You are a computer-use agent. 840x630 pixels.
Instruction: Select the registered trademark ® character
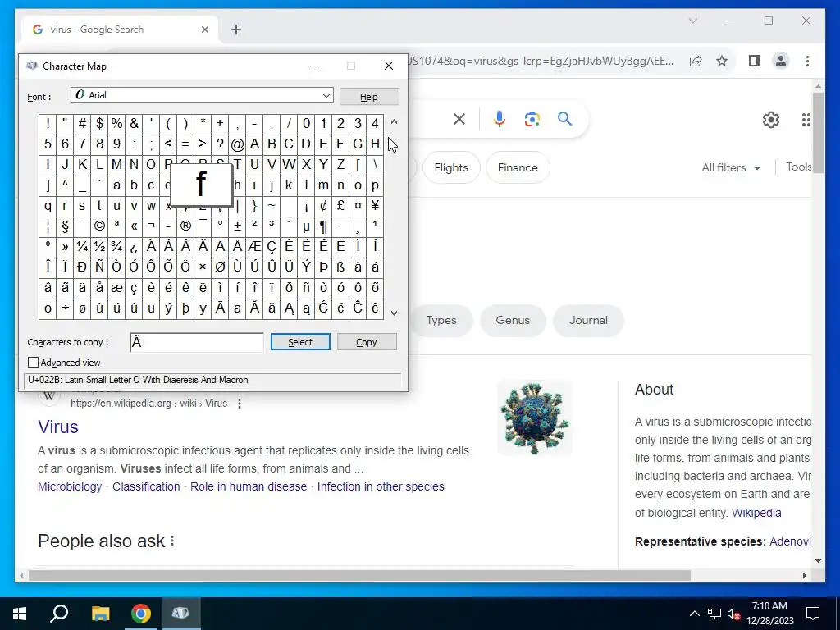tap(185, 226)
